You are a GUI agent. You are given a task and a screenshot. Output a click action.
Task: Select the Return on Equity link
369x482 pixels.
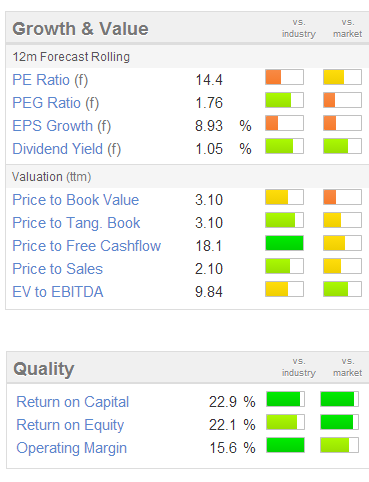70,425
